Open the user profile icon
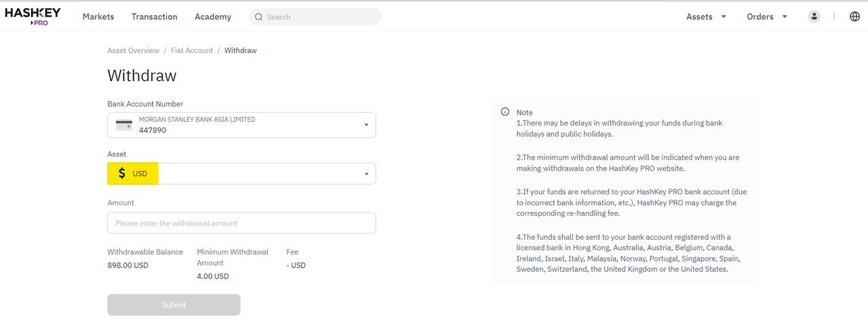 (814, 16)
